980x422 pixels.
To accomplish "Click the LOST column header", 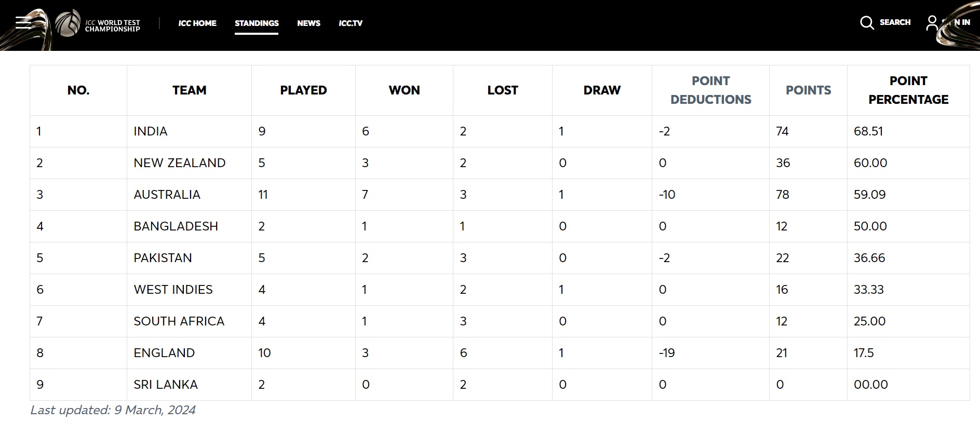I will pos(502,90).
